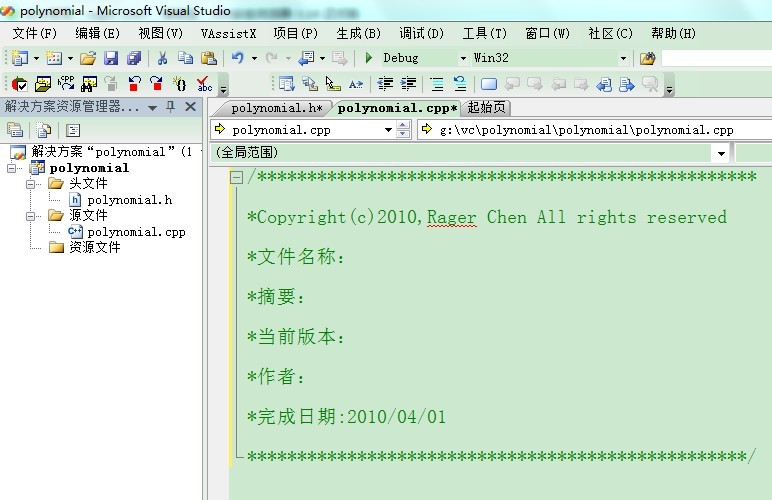Open the 帮助(H) help menu

coord(673,33)
